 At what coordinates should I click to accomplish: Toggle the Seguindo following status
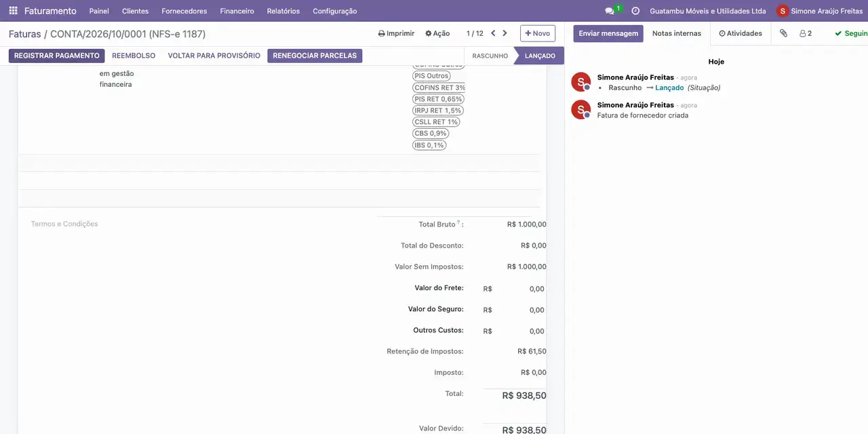tap(851, 33)
